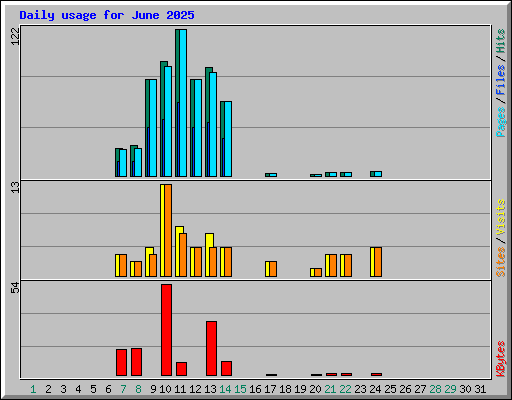Pick the cyan Pages bar for day 11
The height and width of the screenshot is (400, 512).
(183, 103)
